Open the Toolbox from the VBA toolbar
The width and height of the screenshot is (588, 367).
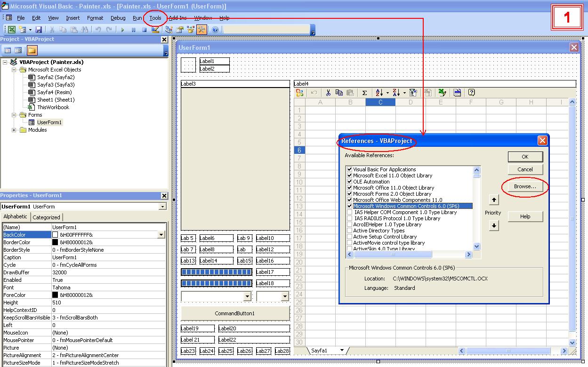(x=202, y=29)
